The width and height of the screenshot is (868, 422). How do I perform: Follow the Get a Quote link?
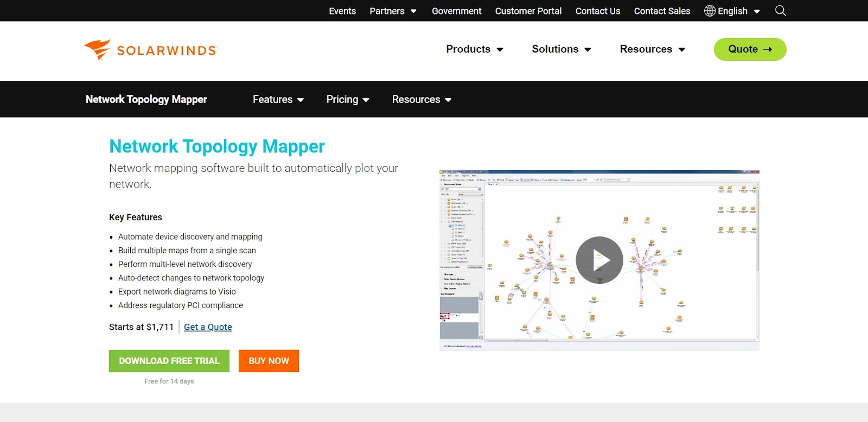coord(208,327)
